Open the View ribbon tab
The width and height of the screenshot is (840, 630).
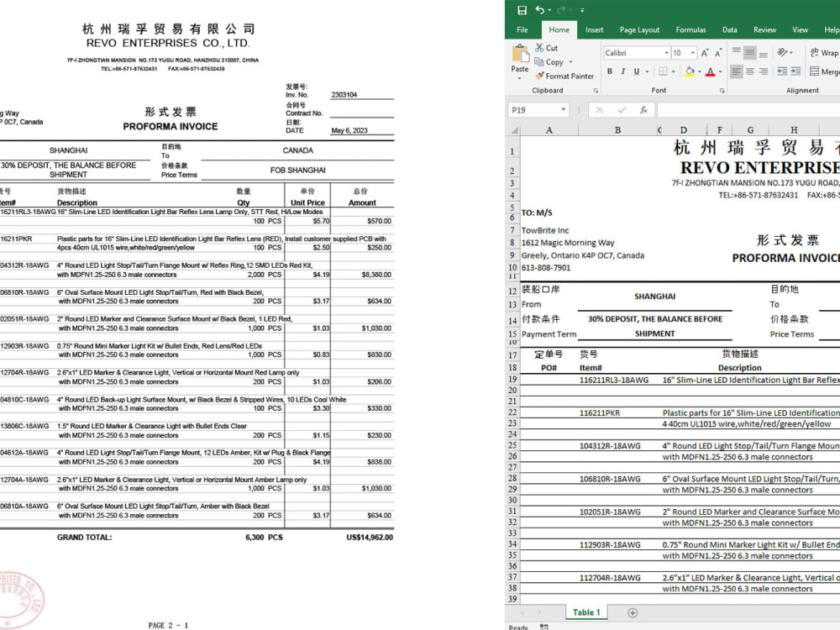coord(800,30)
